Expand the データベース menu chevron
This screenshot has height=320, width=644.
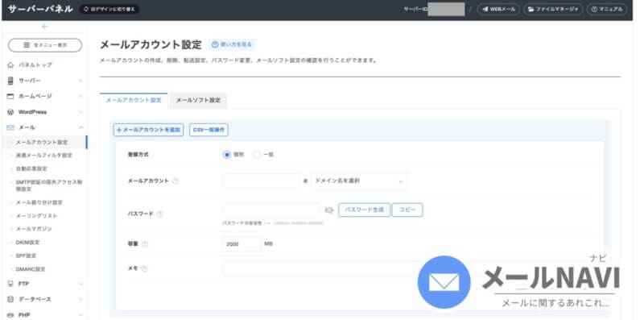(x=81, y=299)
